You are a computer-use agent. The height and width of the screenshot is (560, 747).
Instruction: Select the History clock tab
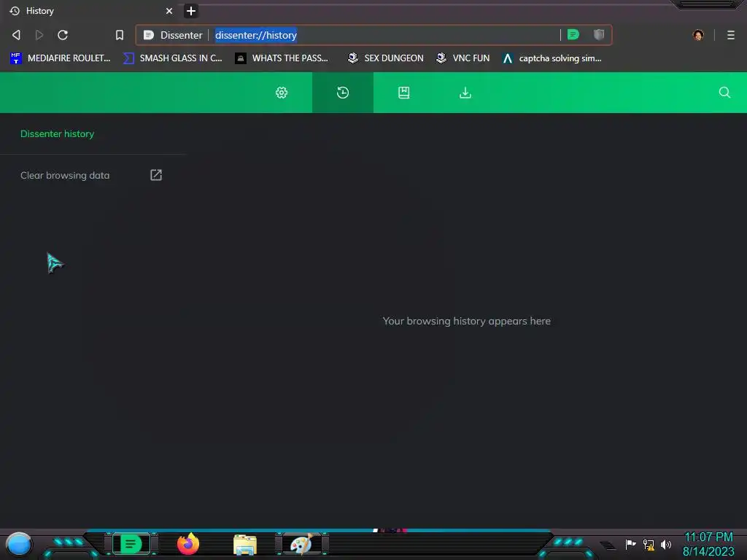point(343,93)
